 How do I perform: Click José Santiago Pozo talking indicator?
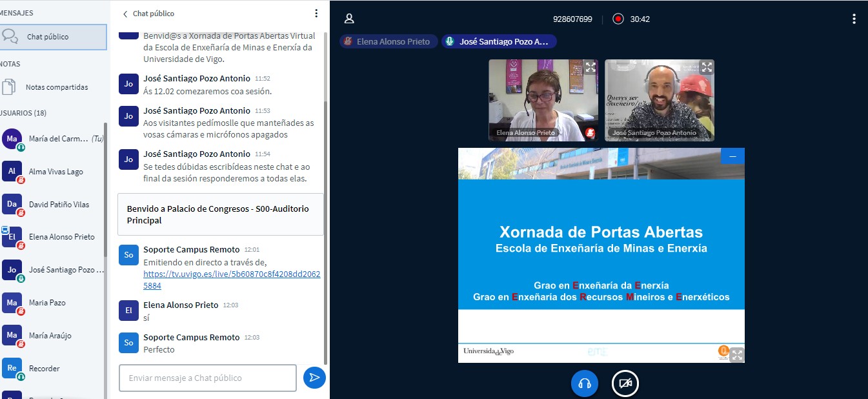499,41
